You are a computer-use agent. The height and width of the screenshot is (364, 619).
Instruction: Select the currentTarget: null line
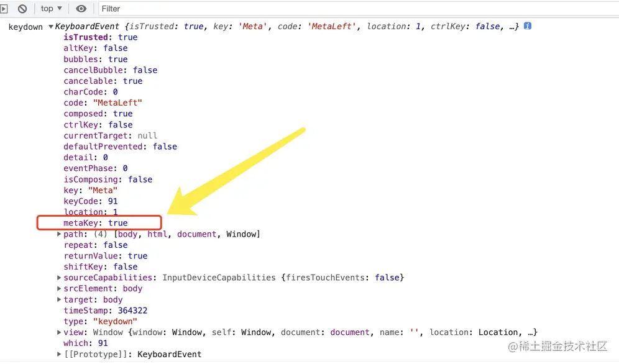click(x=111, y=135)
